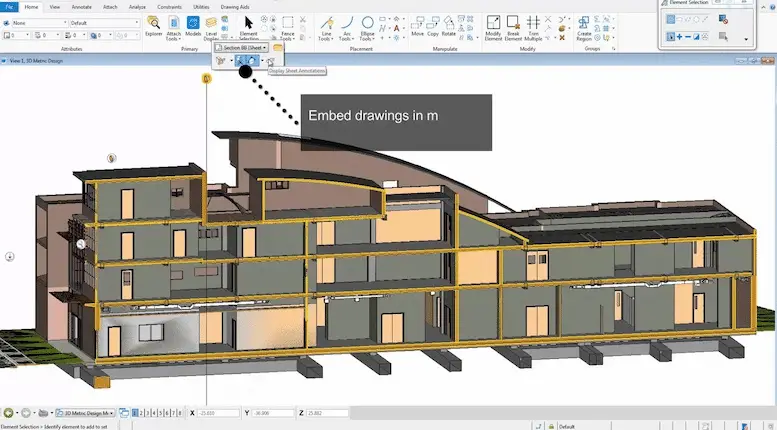Open the active level None dropdown
The height and width of the screenshot is (430, 777).
tap(40, 23)
